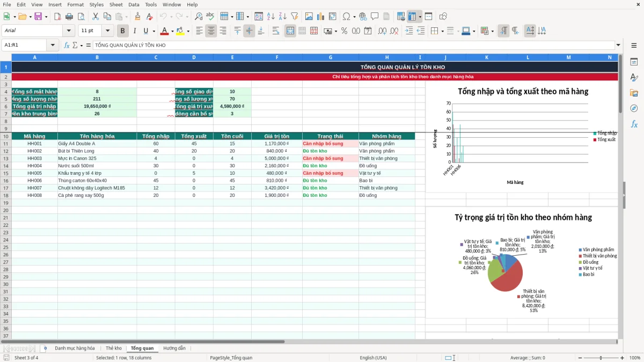The width and height of the screenshot is (644, 362).
Task: Expand the Name Box dropdown
Action: coord(53,45)
